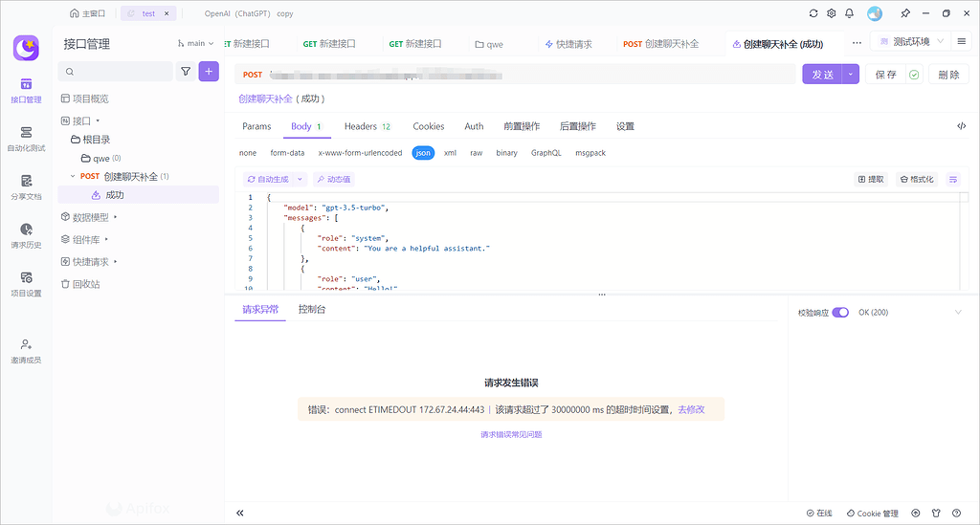Select the binary body type
The height and width of the screenshot is (525, 980).
pos(507,153)
